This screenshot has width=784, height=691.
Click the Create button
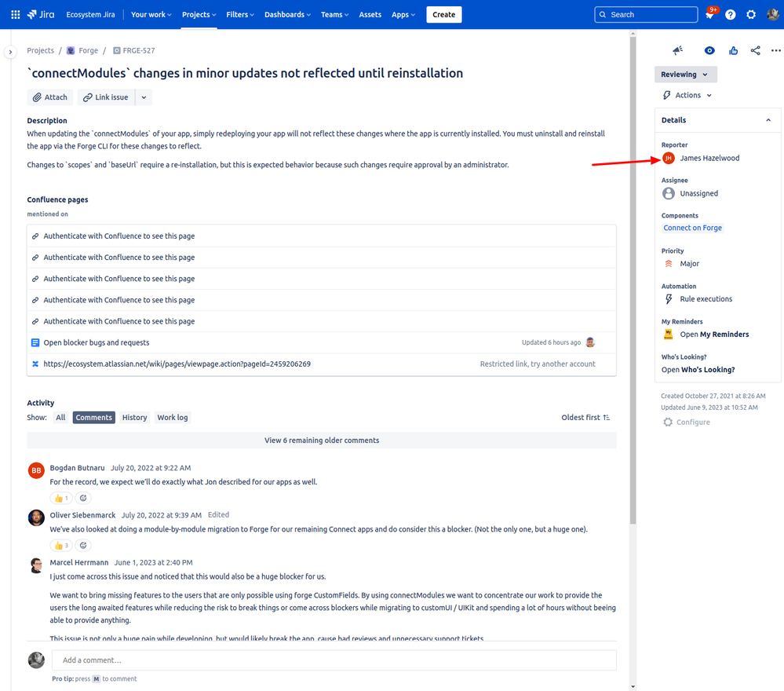(444, 14)
